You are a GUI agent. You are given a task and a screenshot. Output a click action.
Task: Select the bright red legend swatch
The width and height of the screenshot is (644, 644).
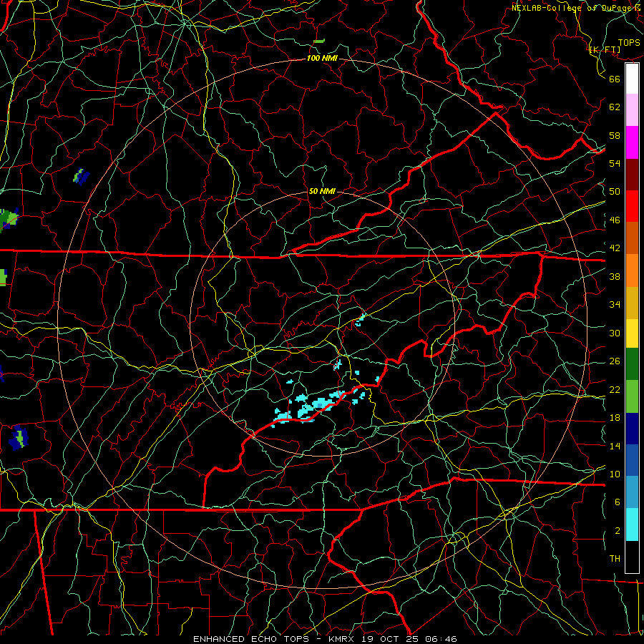[x=632, y=206]
